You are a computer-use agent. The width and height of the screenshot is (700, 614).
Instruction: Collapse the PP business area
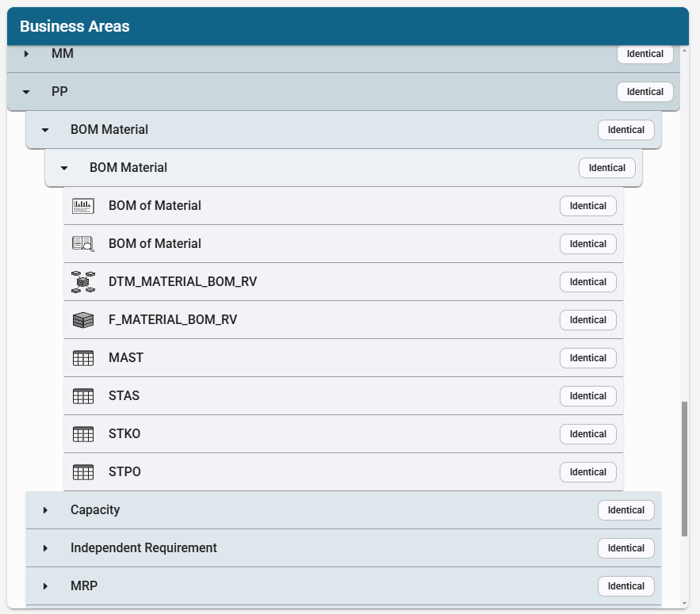(26, 92)
